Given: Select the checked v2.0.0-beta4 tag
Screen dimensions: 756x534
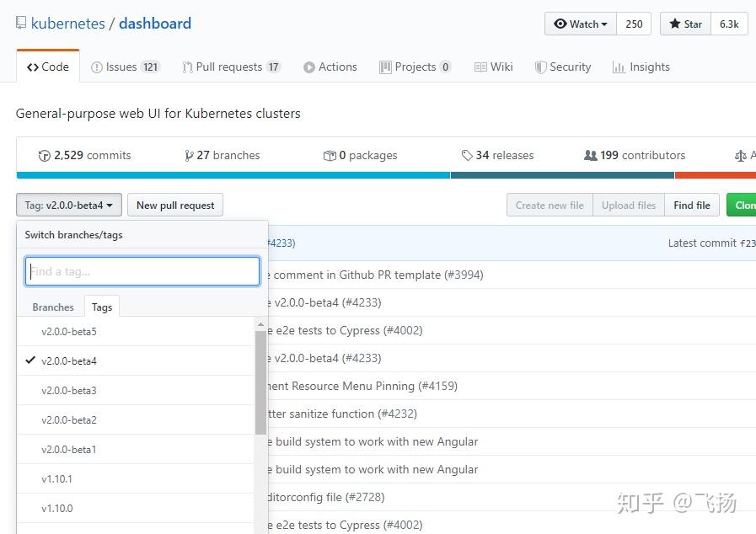Looking at the screenshot, I should (69, 361).
